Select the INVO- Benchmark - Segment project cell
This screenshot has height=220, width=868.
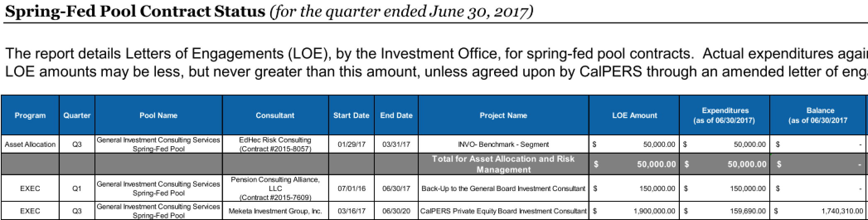503,144
